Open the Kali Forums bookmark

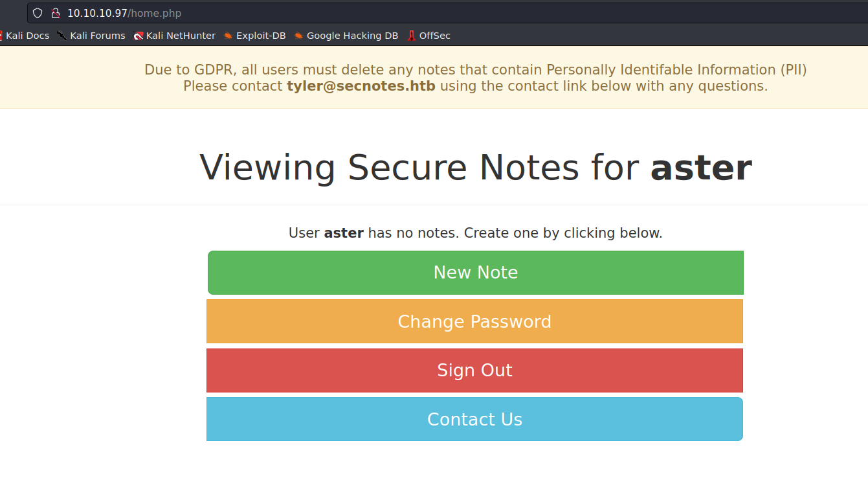pos(91,36)
